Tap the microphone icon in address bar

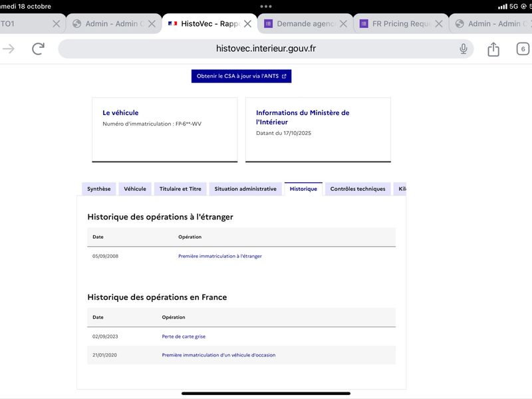pos(464,49)
